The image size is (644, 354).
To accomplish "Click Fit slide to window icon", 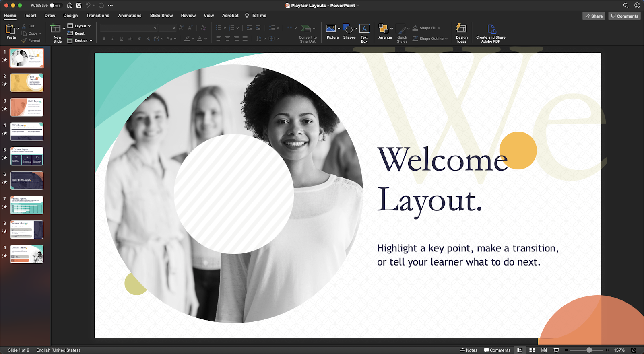I will (634, 350).
